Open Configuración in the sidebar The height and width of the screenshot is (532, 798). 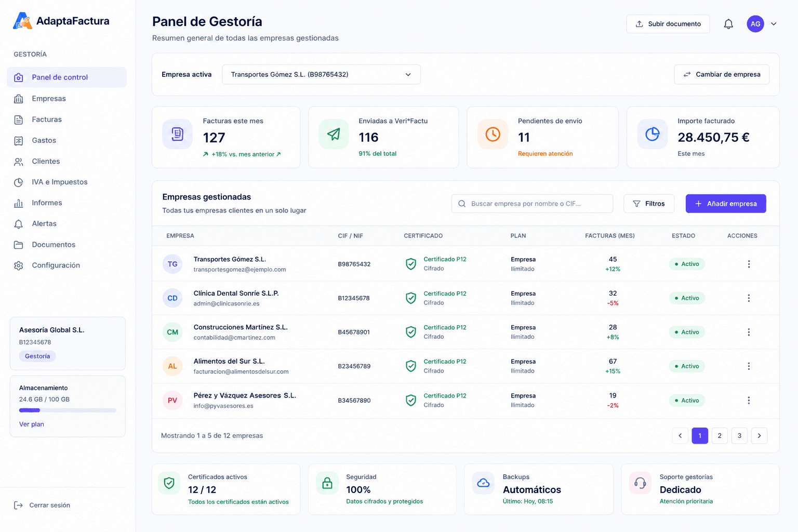coord(66,265)
